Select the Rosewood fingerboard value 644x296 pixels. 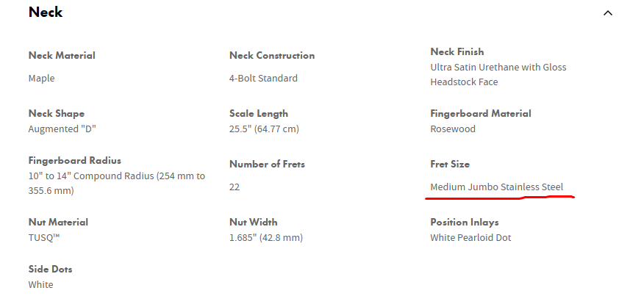point(453,129)
